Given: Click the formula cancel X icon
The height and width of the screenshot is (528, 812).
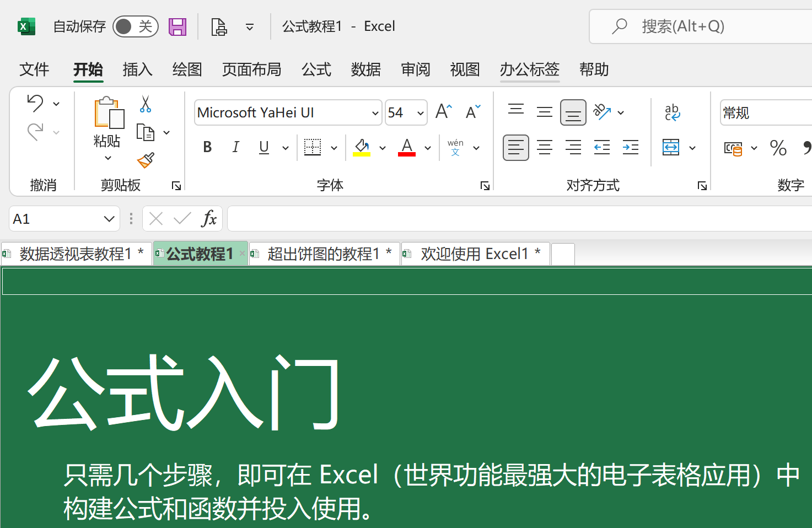Looking at the screenshot, I should click(x=156, y=219).
